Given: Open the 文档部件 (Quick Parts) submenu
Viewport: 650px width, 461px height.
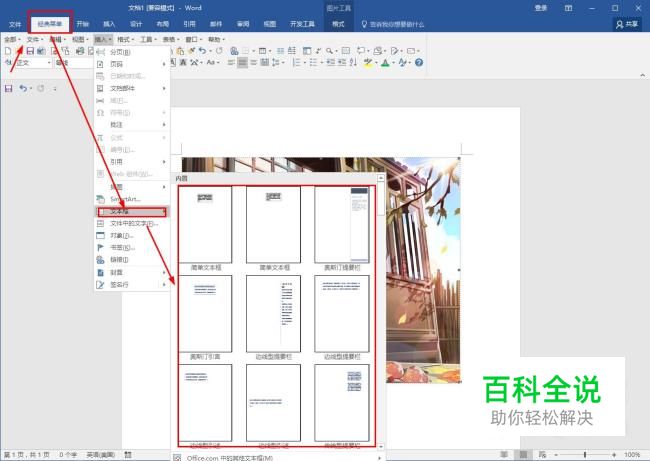Looking at the screenshot, I should click(x=132, y=88).
